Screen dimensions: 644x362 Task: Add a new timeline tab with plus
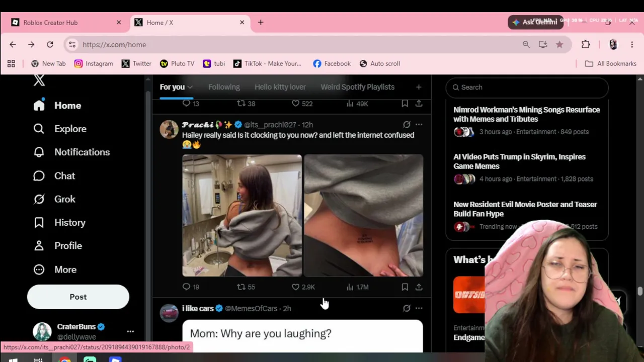click(419, 87)
